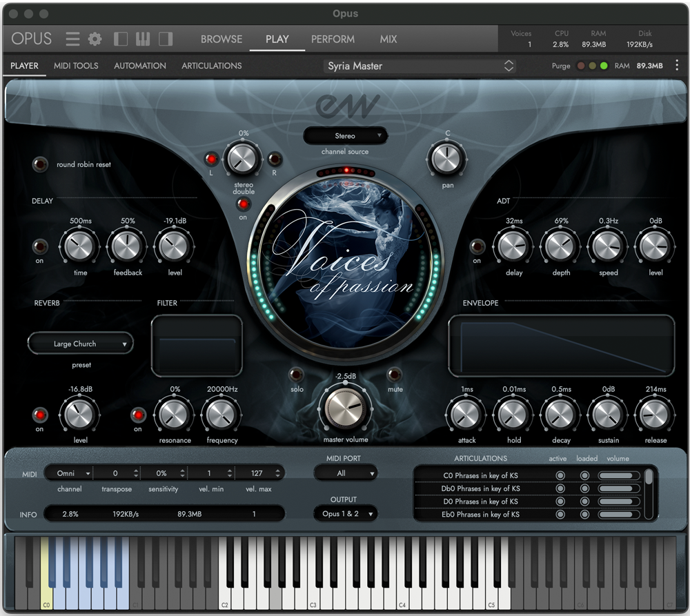Click the delay level knob
The image size is (690, 616).
[174, 246]
